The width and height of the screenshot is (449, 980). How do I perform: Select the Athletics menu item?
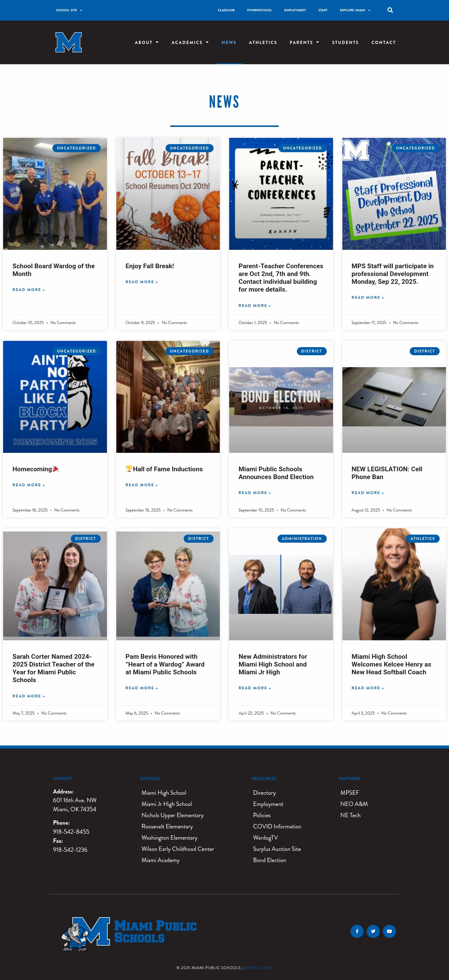263,43
